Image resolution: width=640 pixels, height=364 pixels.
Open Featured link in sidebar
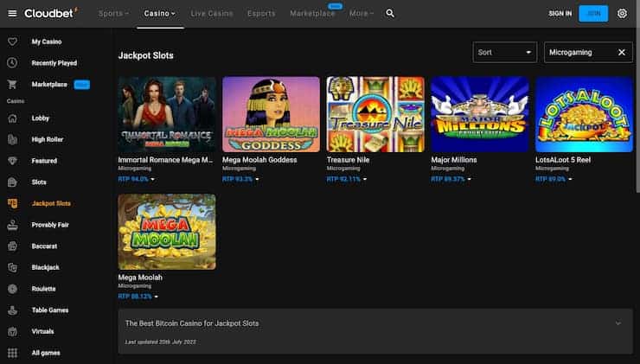(x=44, y=161)
